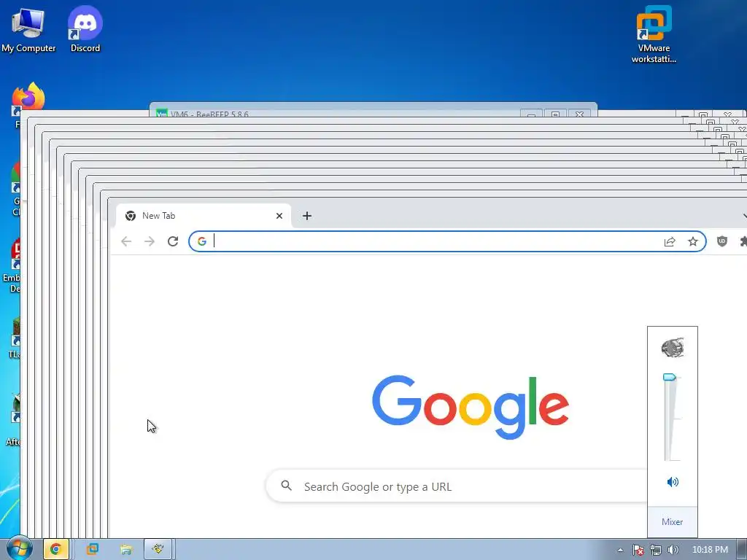Open Windows Explorer from the taskbar

[x=125, y=550]
